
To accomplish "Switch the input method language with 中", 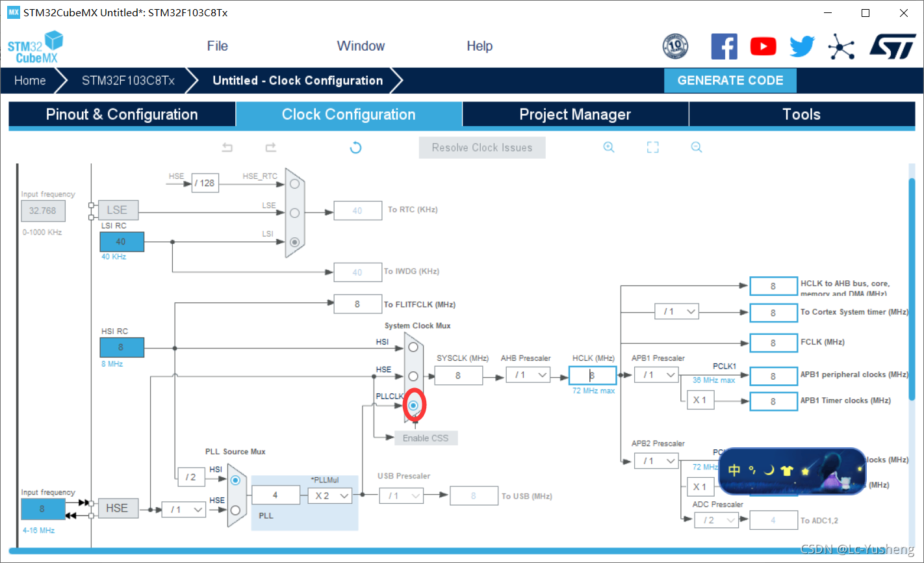I will [x=734, y=470].
